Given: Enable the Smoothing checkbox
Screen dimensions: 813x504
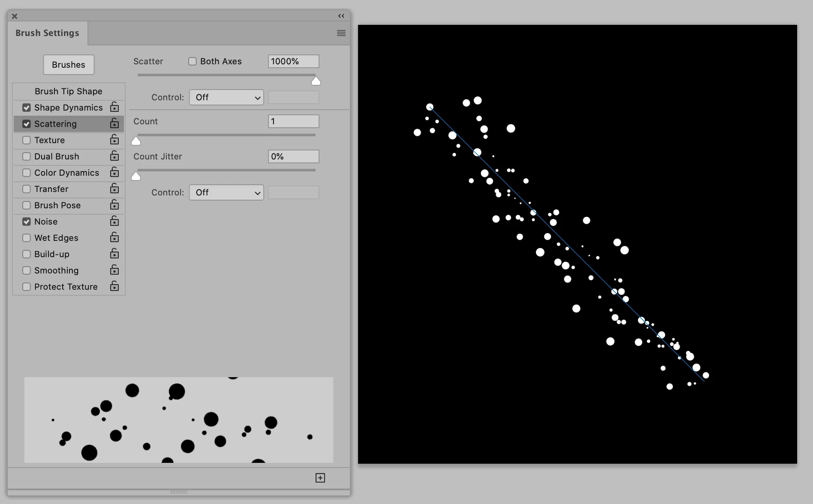Looking at the screenshot, I should click(x=27, y=270).
